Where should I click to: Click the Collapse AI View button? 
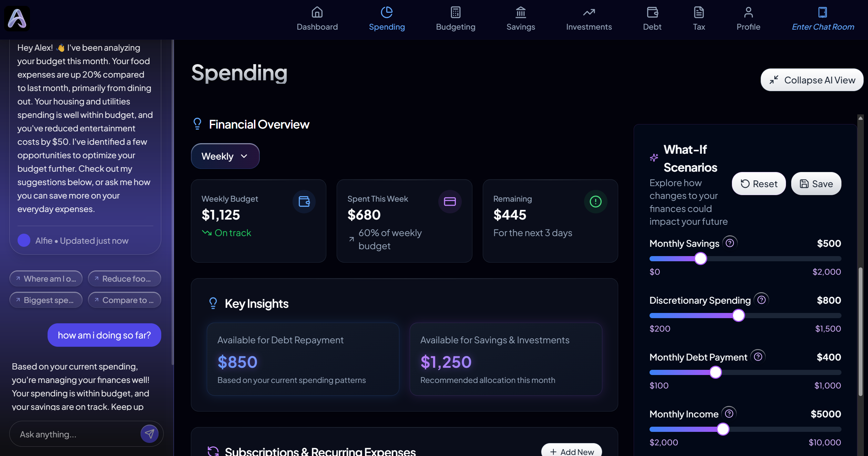coord(812,80)
